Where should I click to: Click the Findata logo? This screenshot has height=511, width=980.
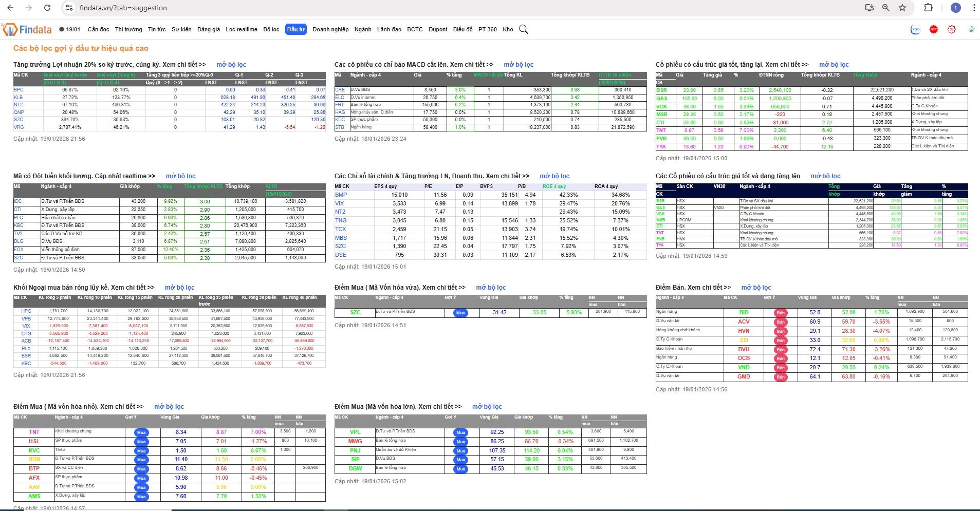pos(27,30)
